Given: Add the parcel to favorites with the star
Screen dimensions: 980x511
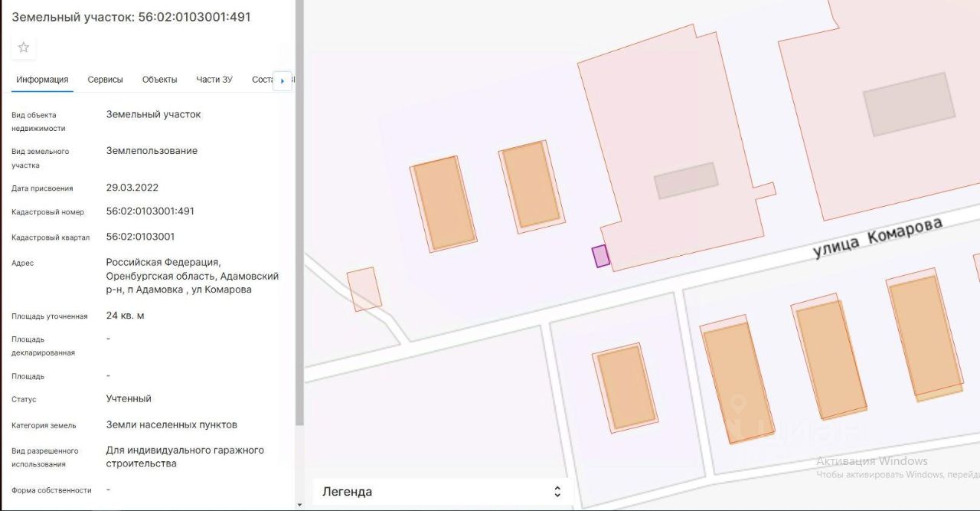Looking at the screenshot, I should coord(24,47).
